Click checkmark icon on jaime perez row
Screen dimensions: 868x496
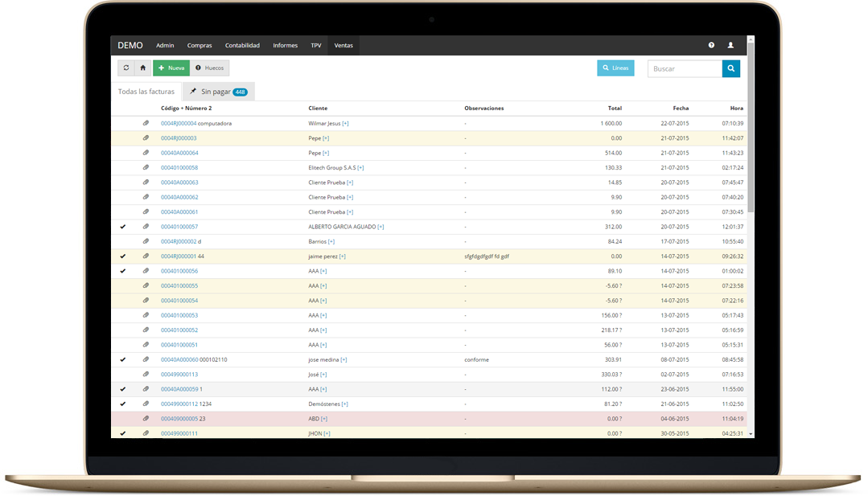pos(123,256)
